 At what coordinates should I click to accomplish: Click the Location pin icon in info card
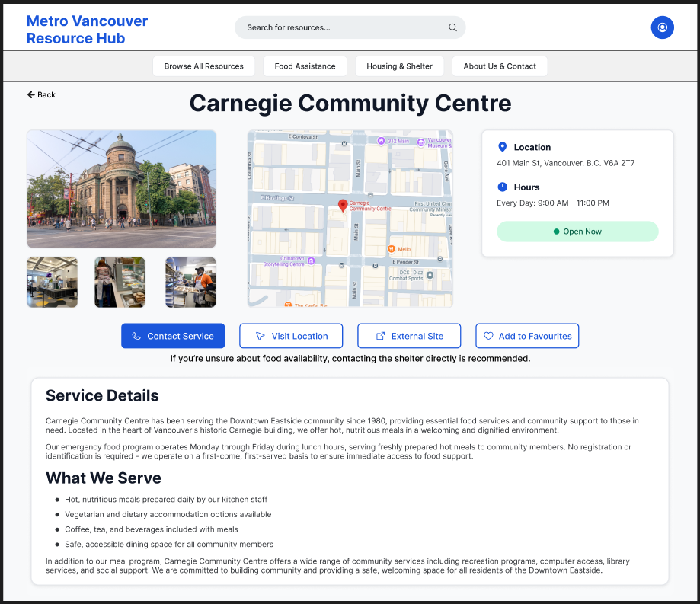point(502,147)
